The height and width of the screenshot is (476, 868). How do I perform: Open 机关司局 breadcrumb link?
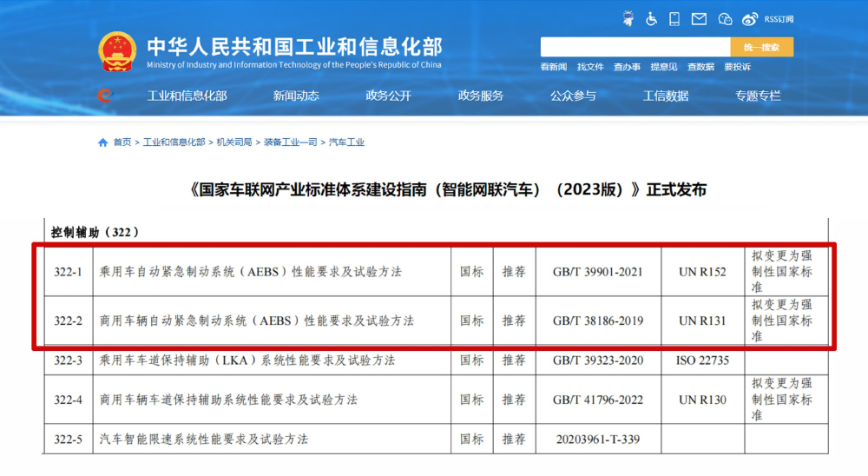(234, 142)
